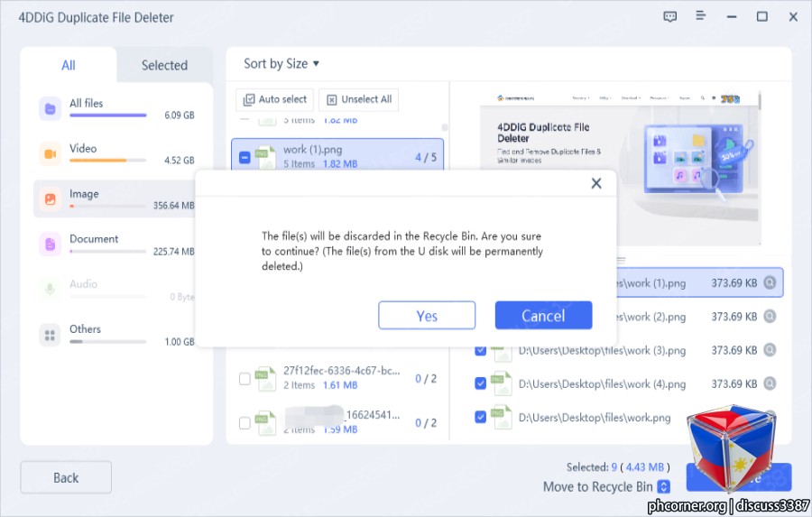Click the 0 / 2 count of 27f12fec group

pos(426,379)
